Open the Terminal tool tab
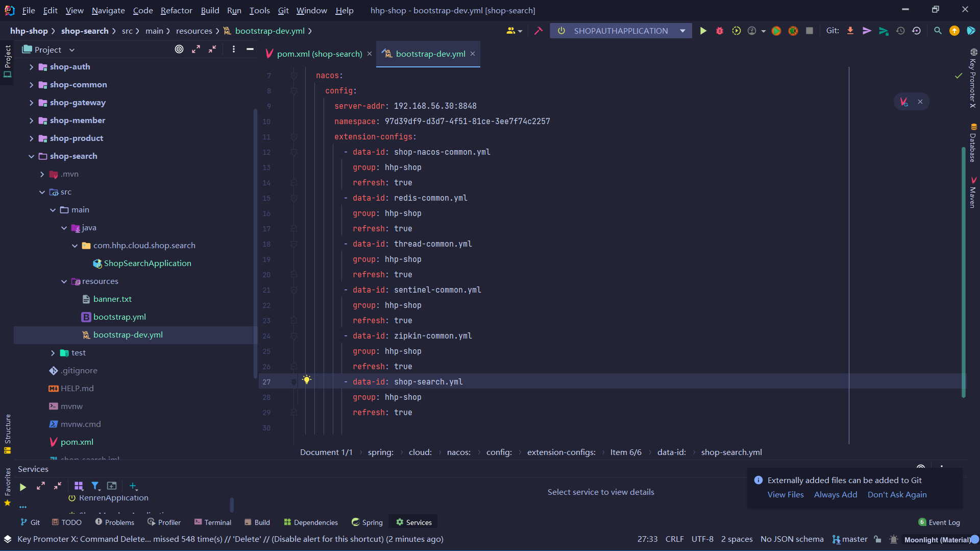 [213, 522]
